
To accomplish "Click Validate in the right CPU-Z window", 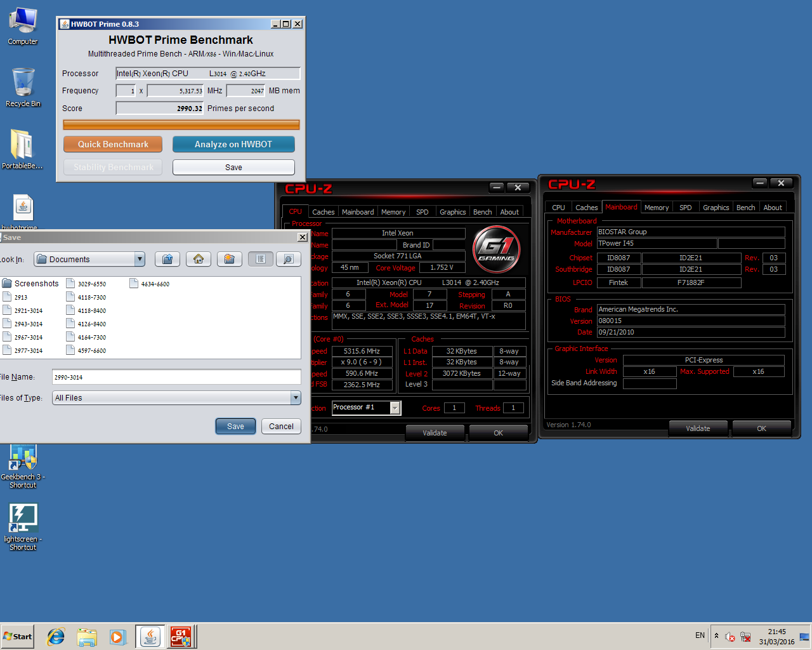I will [698, 428].
